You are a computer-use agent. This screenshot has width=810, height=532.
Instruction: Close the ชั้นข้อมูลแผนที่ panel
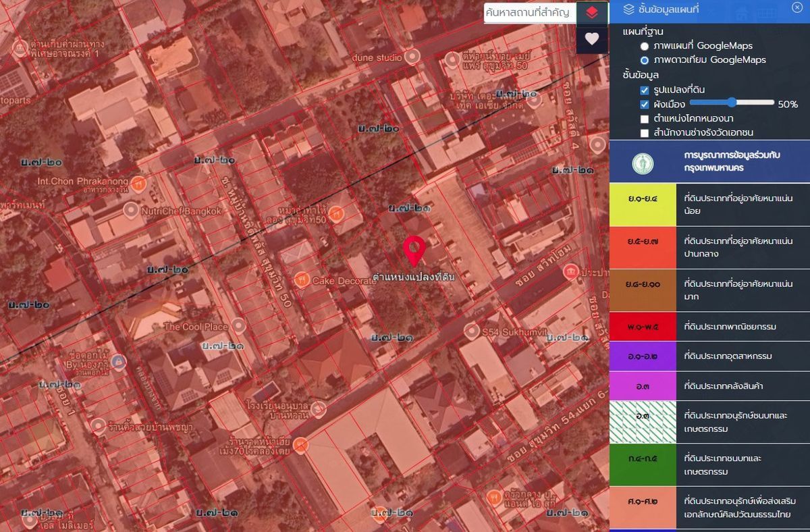[x=796, y=7]
